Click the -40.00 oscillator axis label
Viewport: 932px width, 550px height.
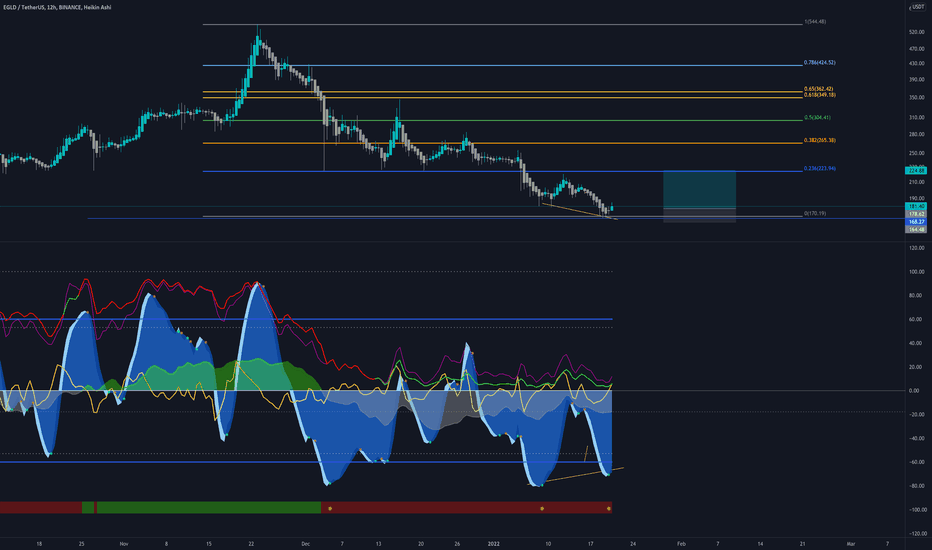pyautogui.click(x=917, y=438)
